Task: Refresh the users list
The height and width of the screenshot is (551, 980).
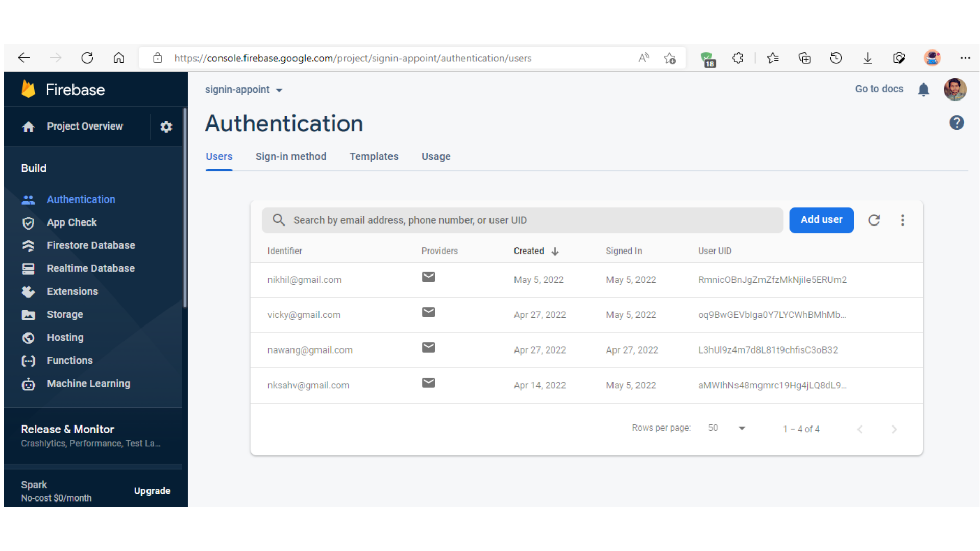Action: (x=874, y=220)
